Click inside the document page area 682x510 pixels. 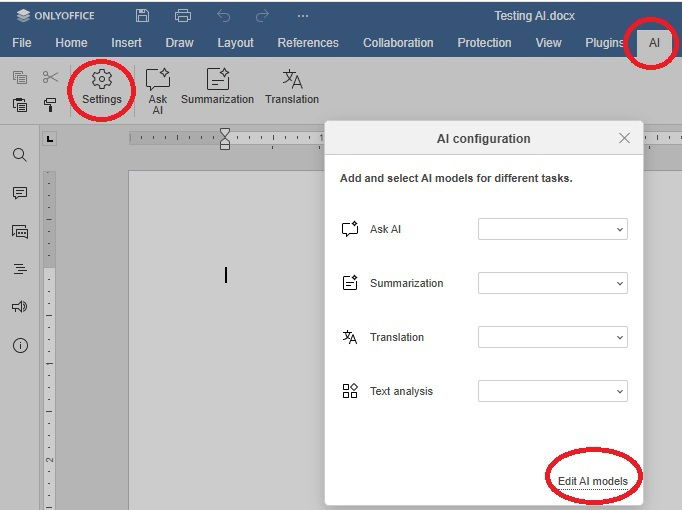(x=226, y=339)
